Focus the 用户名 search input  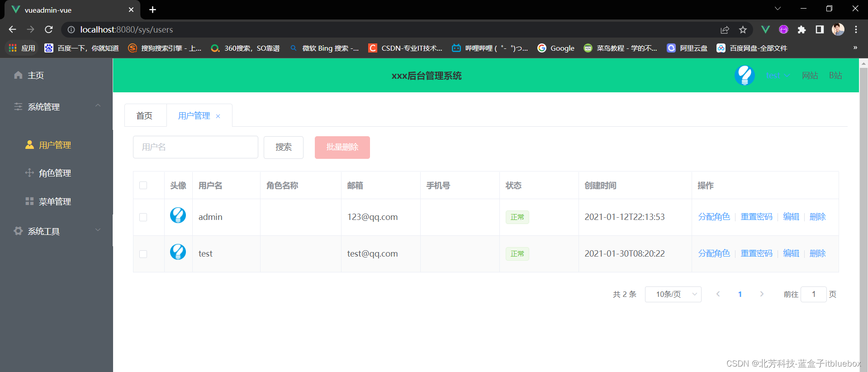tap(195, 147)
